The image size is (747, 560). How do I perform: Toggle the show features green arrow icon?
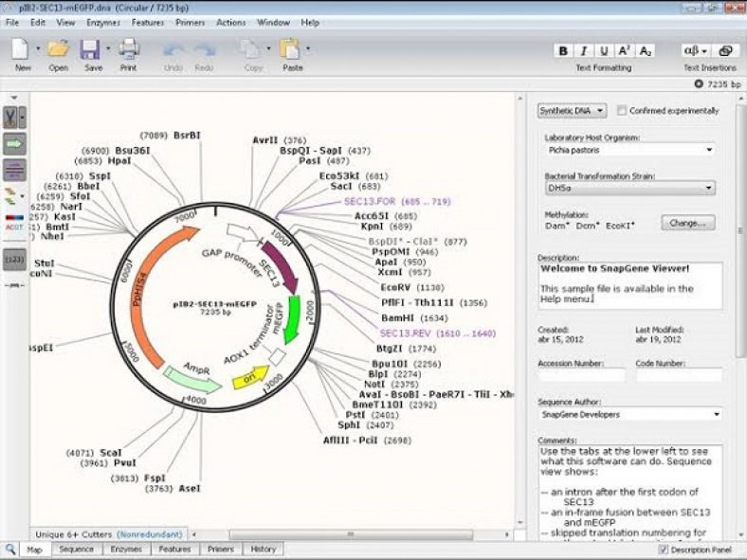click(x=14, y=144)
